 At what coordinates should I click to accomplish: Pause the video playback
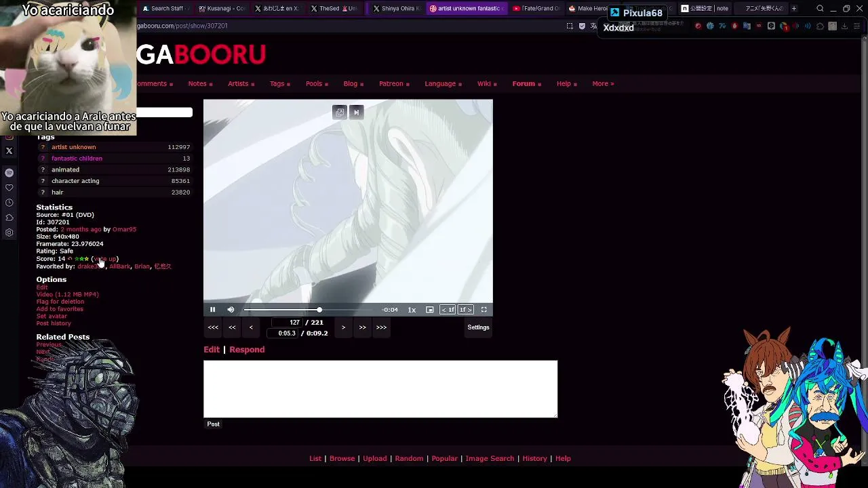212,310
